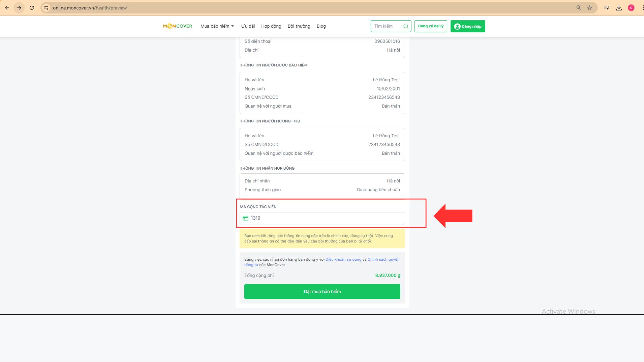
Task: Click the browser forward arrow
Action: click(19, 8)
